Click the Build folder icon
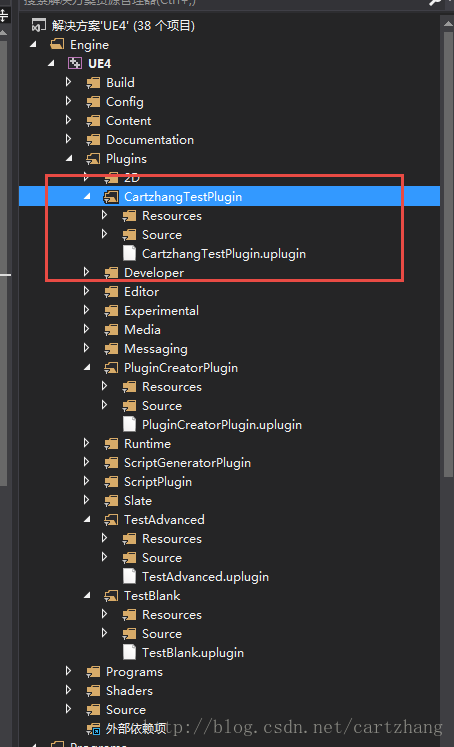 pyautogui.click(x=93, y=83)
